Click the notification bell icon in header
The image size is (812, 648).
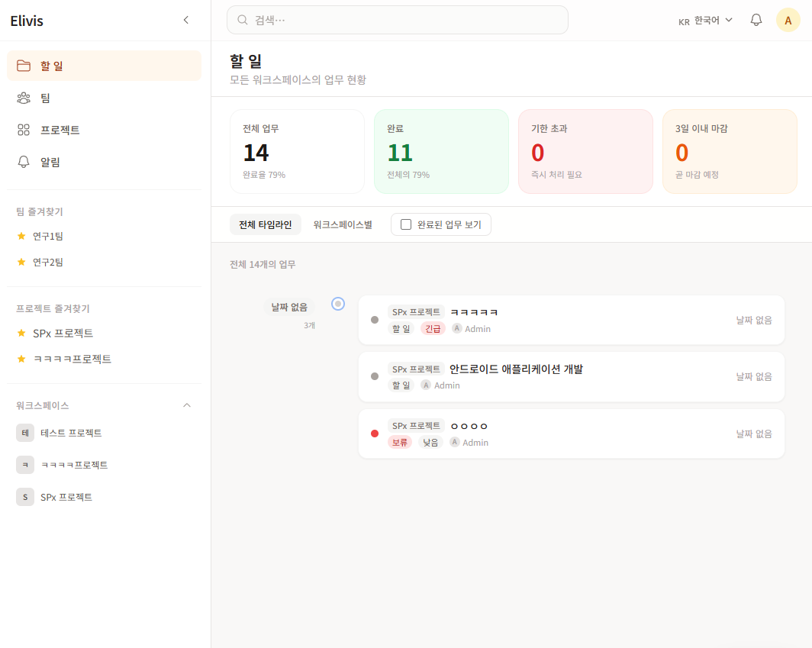tap(756, 20)
